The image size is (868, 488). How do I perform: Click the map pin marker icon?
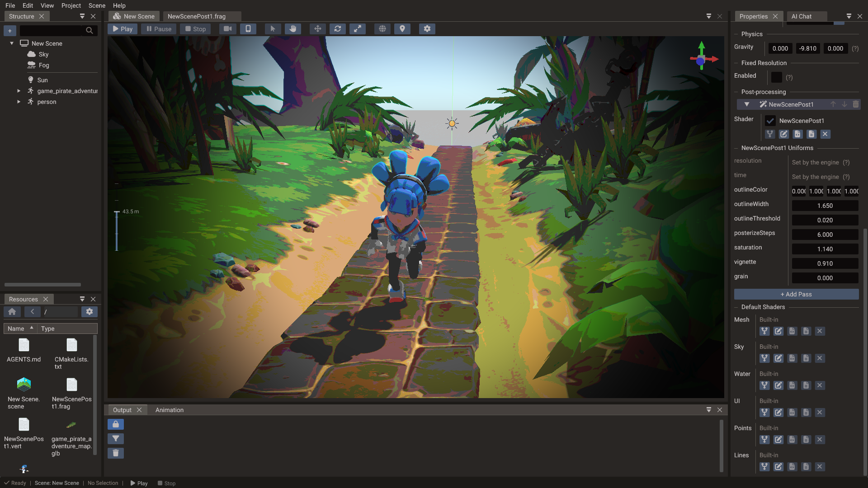402,29
